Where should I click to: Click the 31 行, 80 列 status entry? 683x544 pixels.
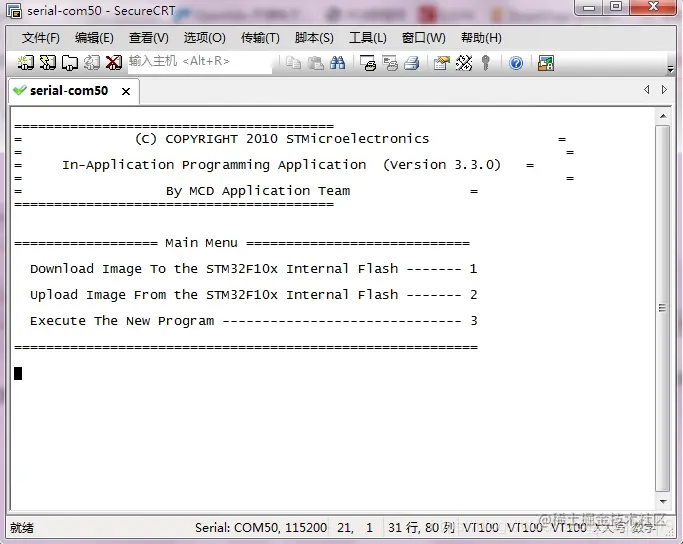coord(421,527)
